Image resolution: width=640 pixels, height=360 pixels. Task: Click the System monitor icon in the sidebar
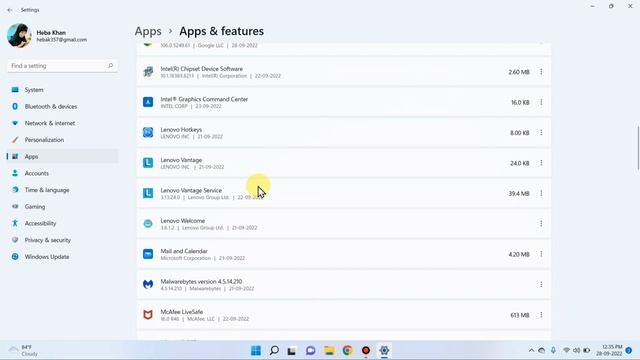15,90
